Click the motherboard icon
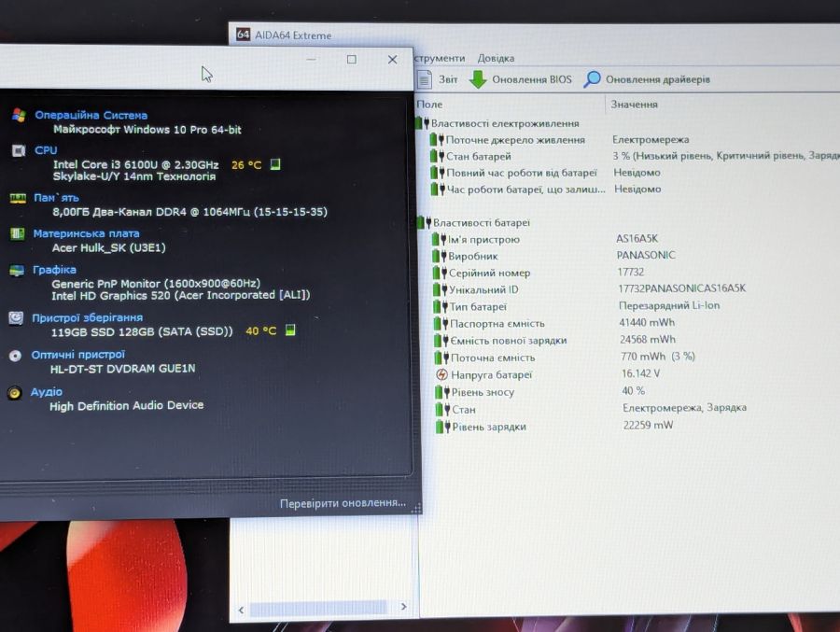Image resolution: width=840 pixels, height=632 pixels. point(17,233)
